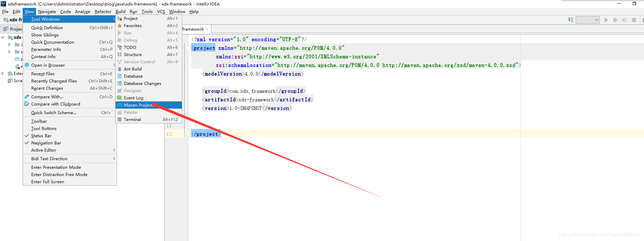Screen dimensions: 644x241
Task: Select Recently Changed Files entry
Action: click(x=70, y=81)
